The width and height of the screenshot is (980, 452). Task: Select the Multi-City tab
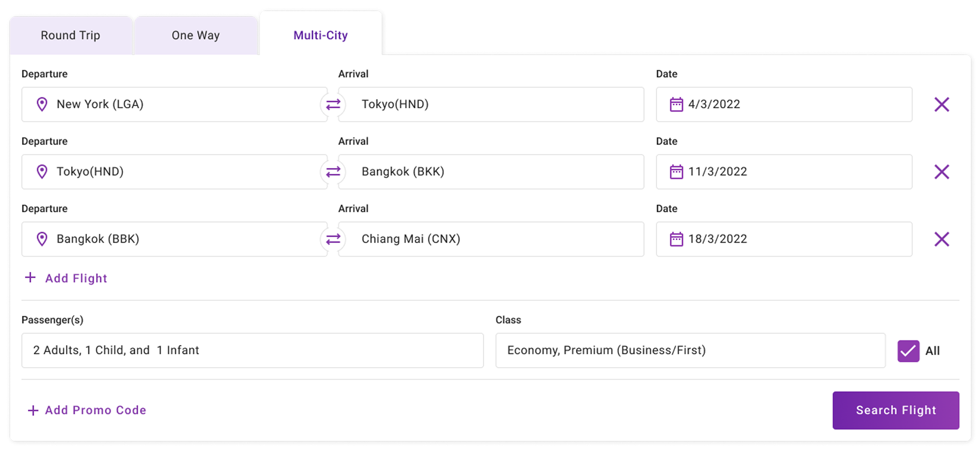click(320, 36)
